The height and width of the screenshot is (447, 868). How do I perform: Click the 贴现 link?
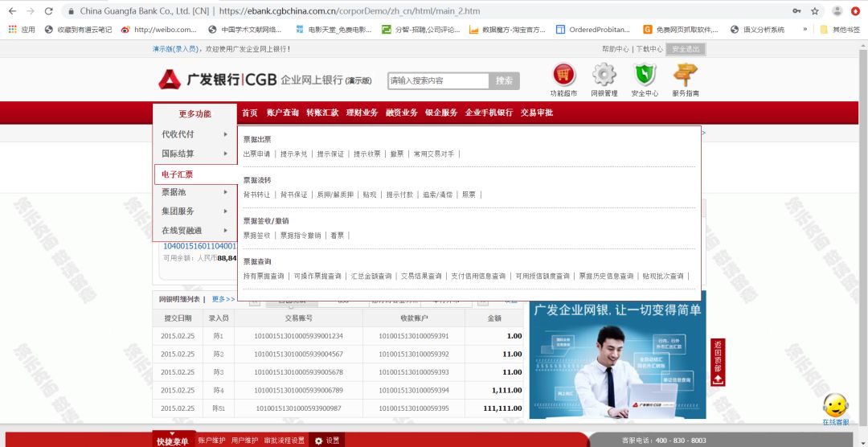[370, 195]
